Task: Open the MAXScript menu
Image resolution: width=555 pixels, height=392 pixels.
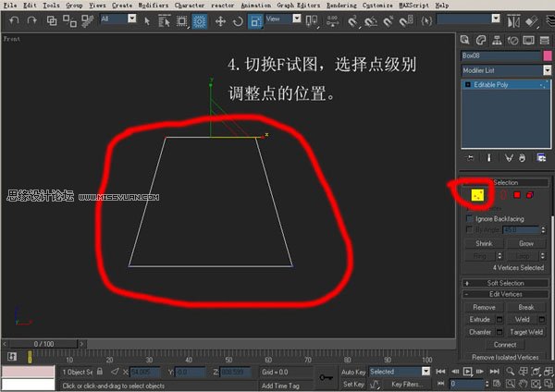Action: [413, 6]
